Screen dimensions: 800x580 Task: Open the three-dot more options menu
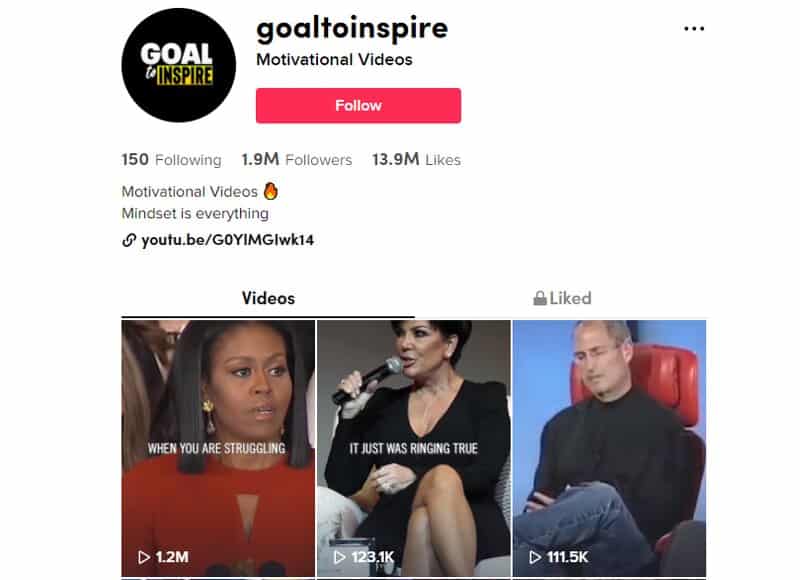(x=694, y=29)
